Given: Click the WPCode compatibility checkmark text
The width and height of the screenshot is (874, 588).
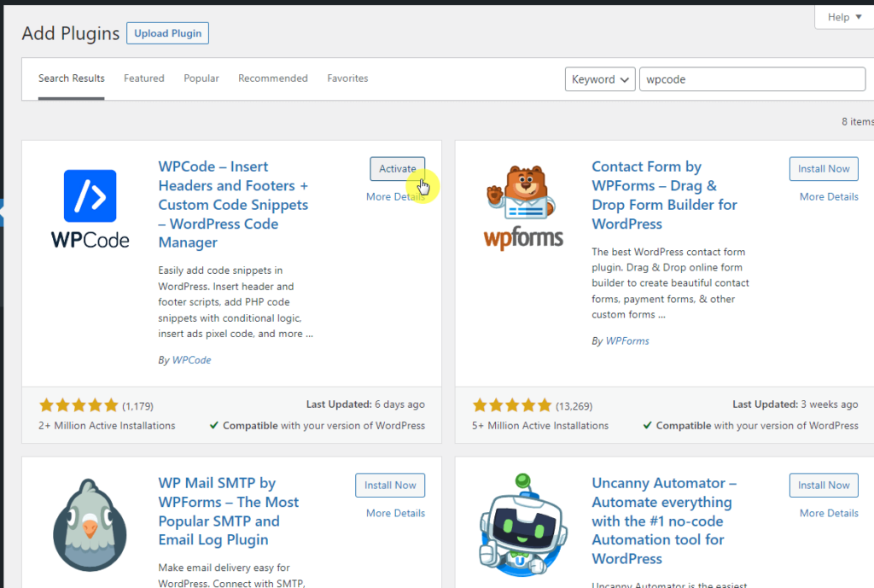Looking at the screenshot, I should tap(318, 426).
